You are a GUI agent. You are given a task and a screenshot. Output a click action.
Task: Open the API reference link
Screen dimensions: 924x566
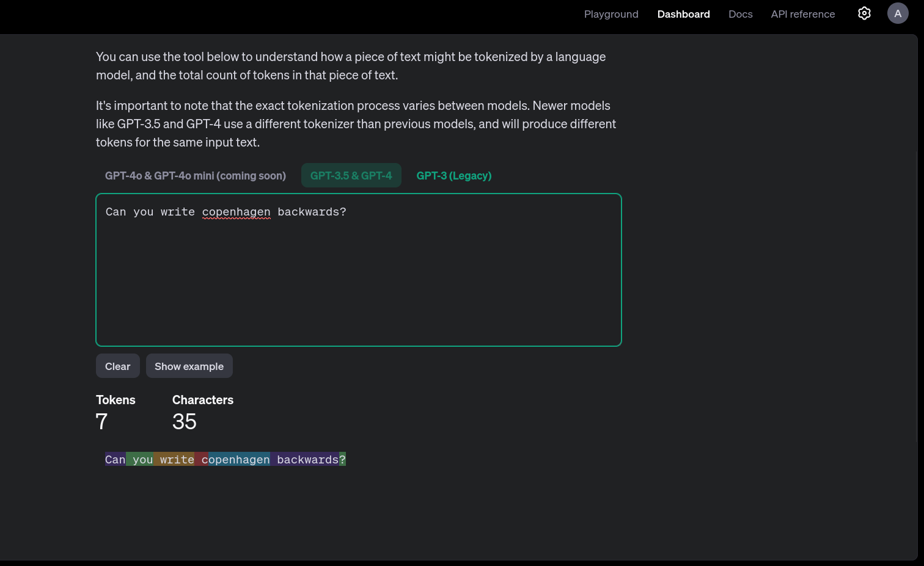tap(802, 14)
